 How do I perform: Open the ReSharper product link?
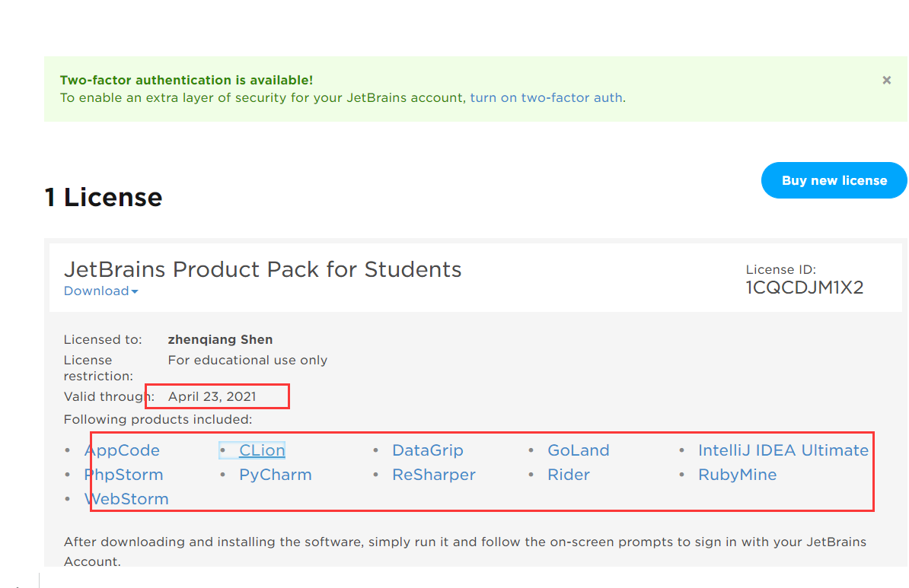click(x=434, y=475)
